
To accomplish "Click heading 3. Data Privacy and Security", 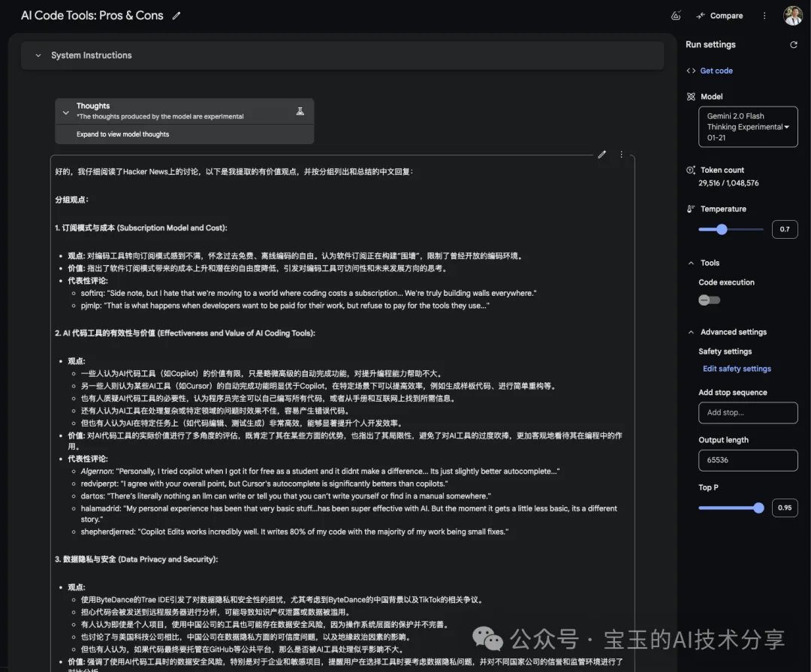I will click(x=137, y=559).
